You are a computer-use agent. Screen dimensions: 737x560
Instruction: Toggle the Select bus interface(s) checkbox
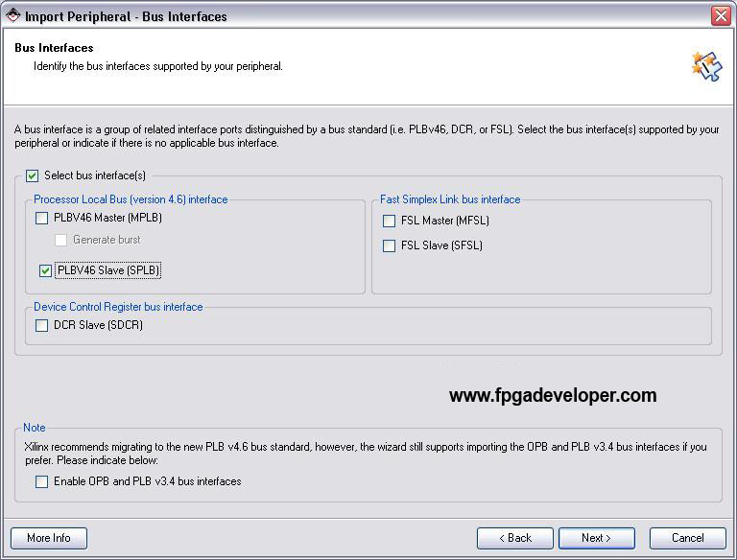(32, 175)
